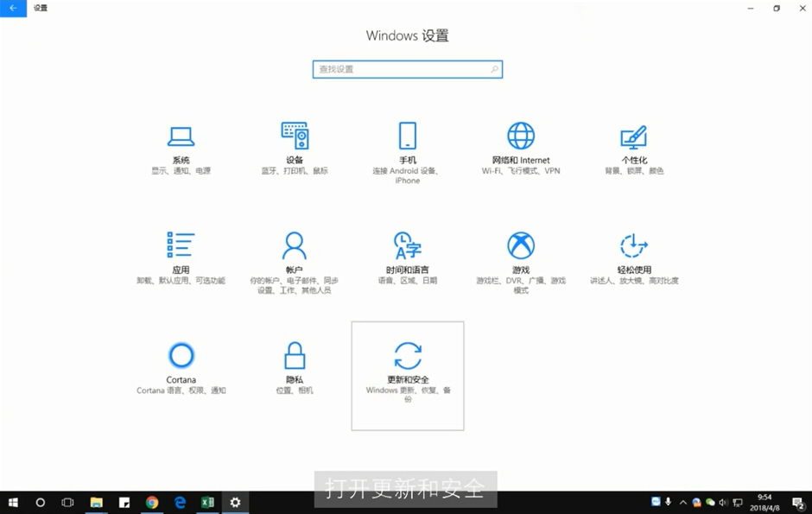Click the Settings gear on the taskbar
The height and width of the screenshot is (514, 812).
tap(236, 502)
